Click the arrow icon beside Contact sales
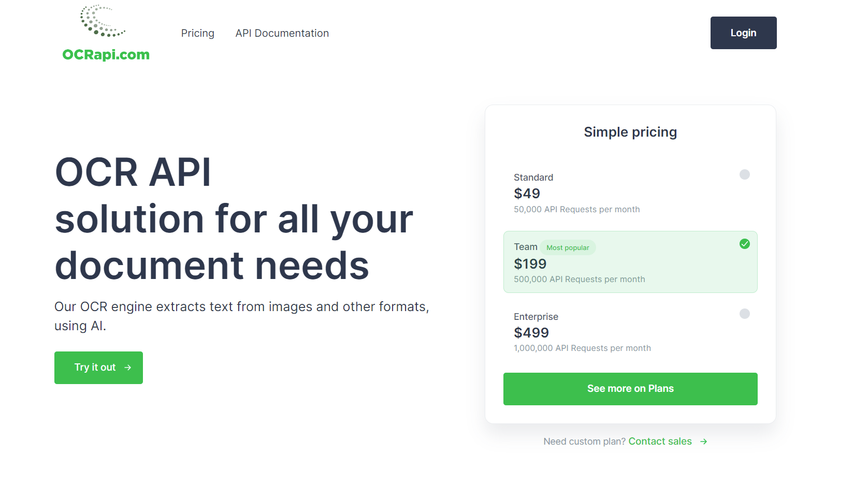Image resolution: width=868 pixels, height=485 pixels. tap(703, 442)
